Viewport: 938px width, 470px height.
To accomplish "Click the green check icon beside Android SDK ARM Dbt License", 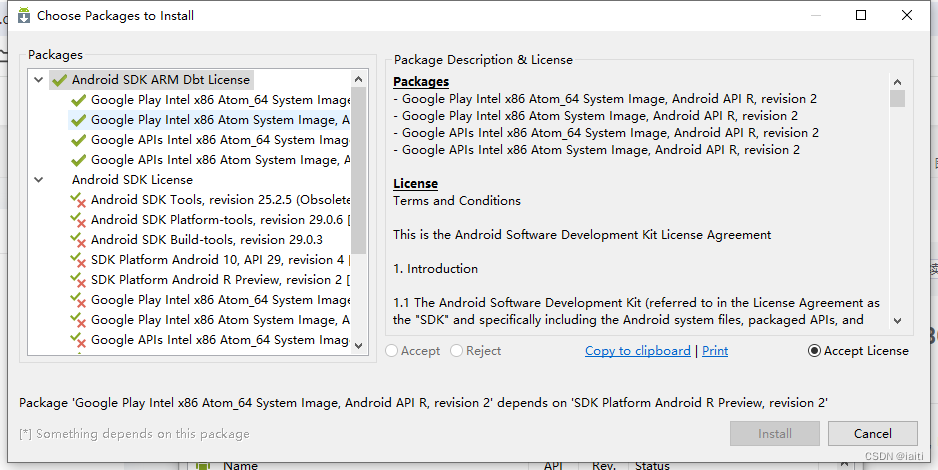I will click(x=59, y=80).
